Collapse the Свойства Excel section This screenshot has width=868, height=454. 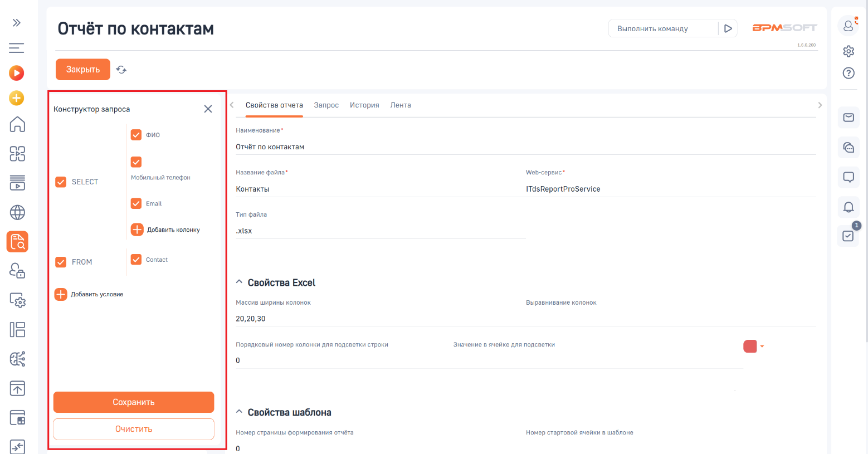coord(239,282)
